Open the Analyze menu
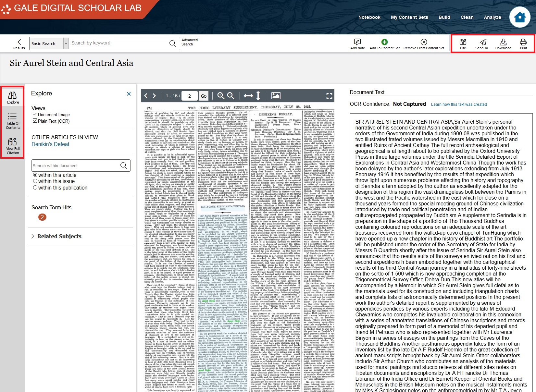 [x=492, y=17]
